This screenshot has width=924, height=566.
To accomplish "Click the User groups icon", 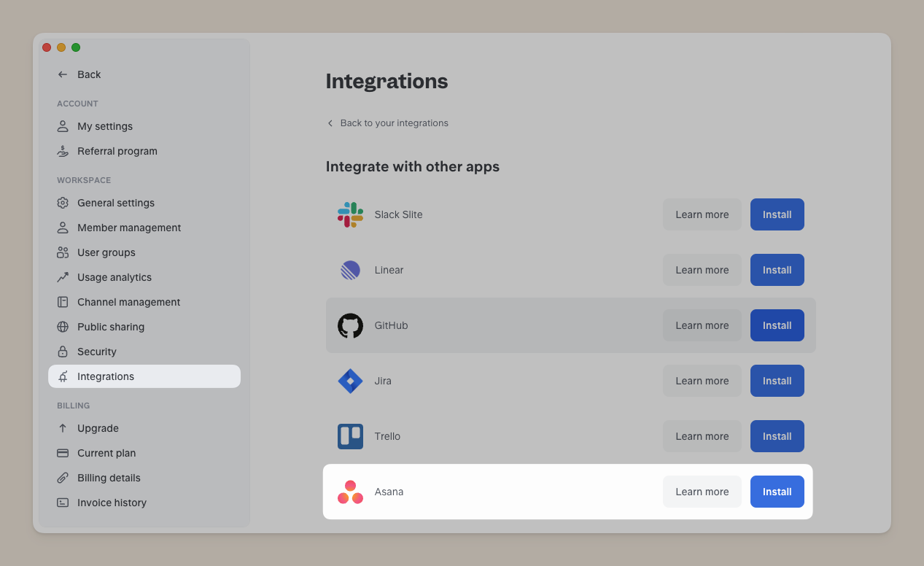I will click(x=63, y=252).
